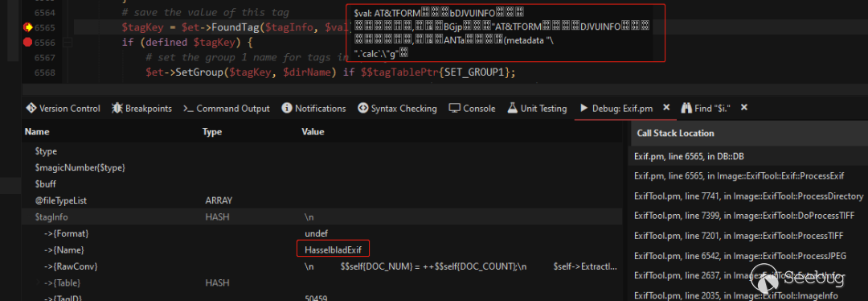Expand the ->{Table} hash entry
868x301 pixels.
pos(39,282)
